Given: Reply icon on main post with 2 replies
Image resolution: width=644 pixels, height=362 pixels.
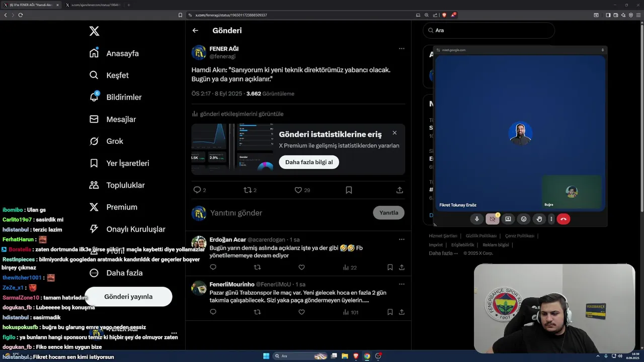Looking at the screenshot, I should pyautogui.click(x=197, y=190).
